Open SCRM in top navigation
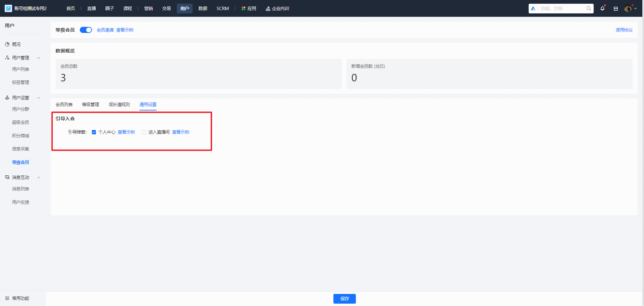 223,8
